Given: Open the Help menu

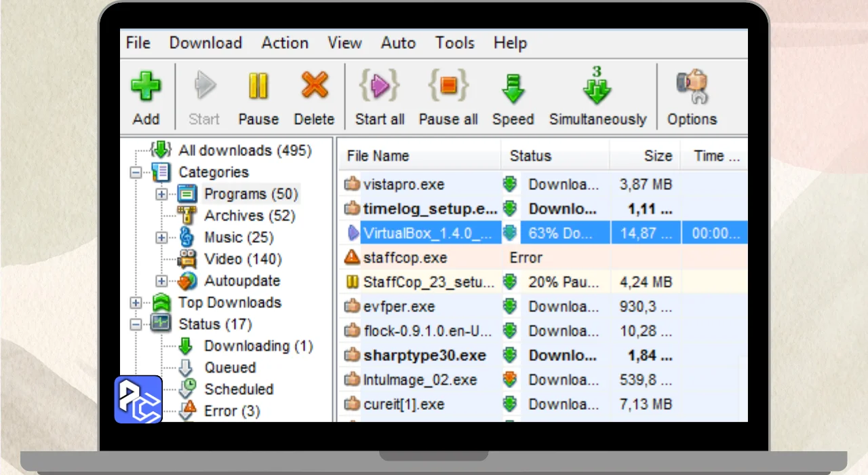Looking at the screenshot, I should (x=510, y=43).
